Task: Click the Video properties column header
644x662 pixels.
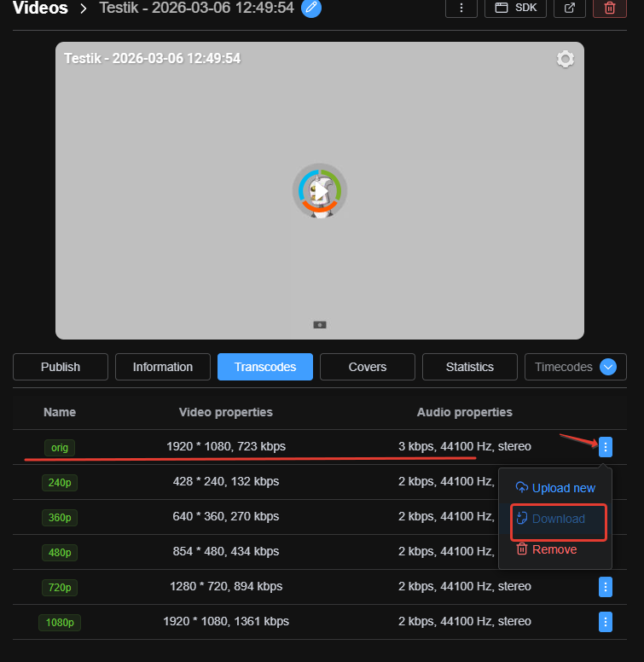Action: (x=226, y=412)
